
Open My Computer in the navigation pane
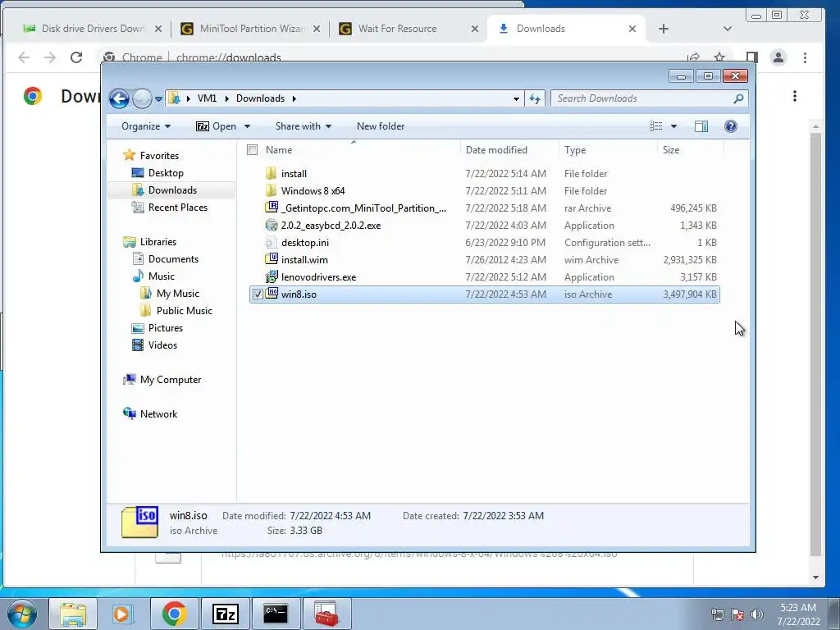171,379
